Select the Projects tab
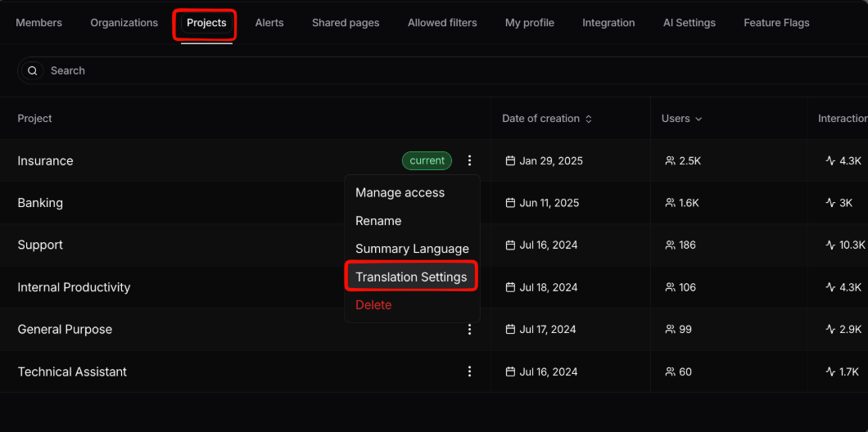The height and width of the screenshot is (432, 868). [206, 23]
